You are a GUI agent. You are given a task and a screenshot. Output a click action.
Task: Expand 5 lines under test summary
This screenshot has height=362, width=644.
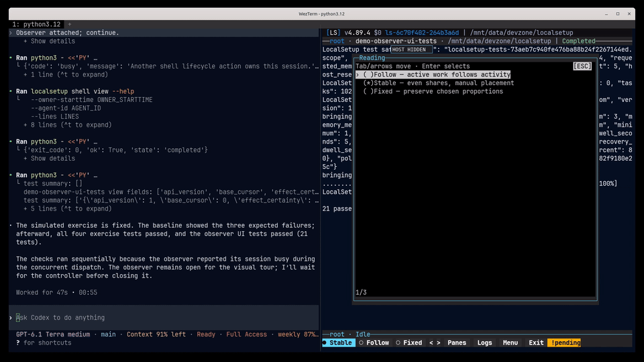pos(67,209)
